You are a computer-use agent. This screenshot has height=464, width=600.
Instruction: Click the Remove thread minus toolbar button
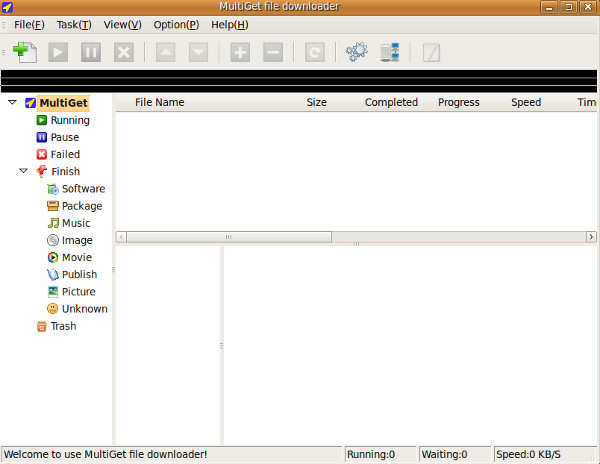(273, 52)
